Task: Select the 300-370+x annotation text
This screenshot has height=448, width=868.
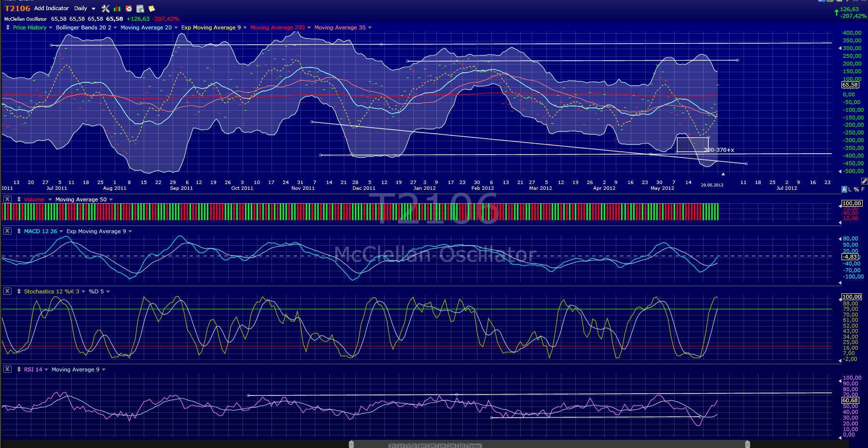Action: coord(719,150)
